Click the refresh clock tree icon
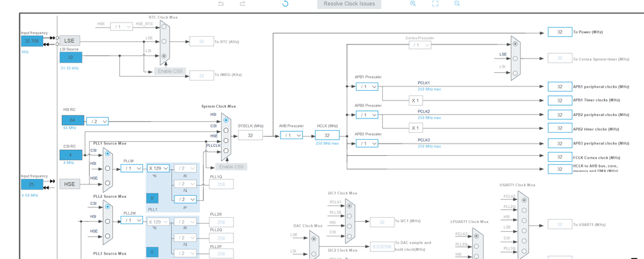644x259 pixels. (x=285, y=4)
